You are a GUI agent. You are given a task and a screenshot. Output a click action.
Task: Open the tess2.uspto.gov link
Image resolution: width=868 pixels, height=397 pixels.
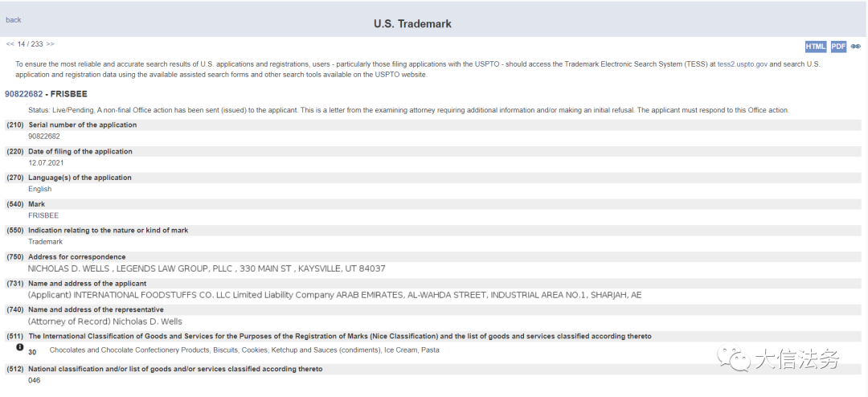pos(745,63)
